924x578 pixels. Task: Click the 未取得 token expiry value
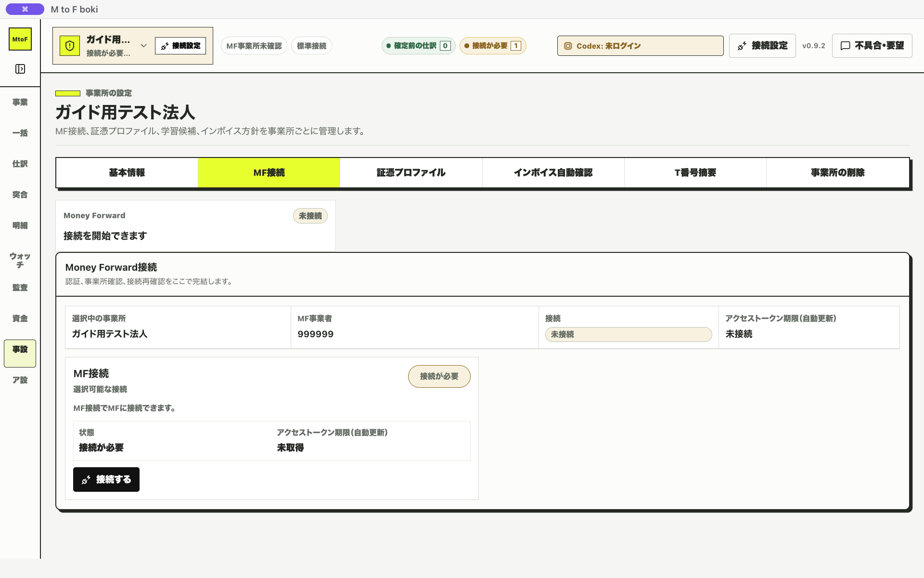tap(290, 447)
